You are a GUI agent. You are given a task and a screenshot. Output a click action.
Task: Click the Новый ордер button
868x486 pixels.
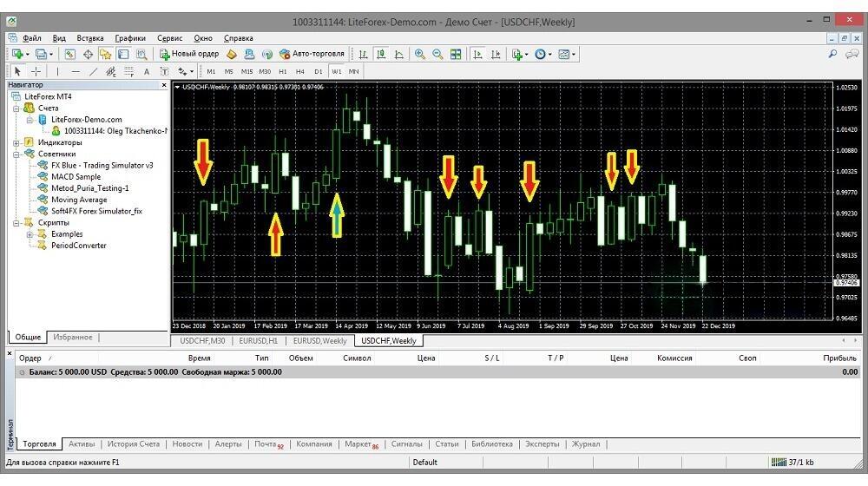point(189,54)
